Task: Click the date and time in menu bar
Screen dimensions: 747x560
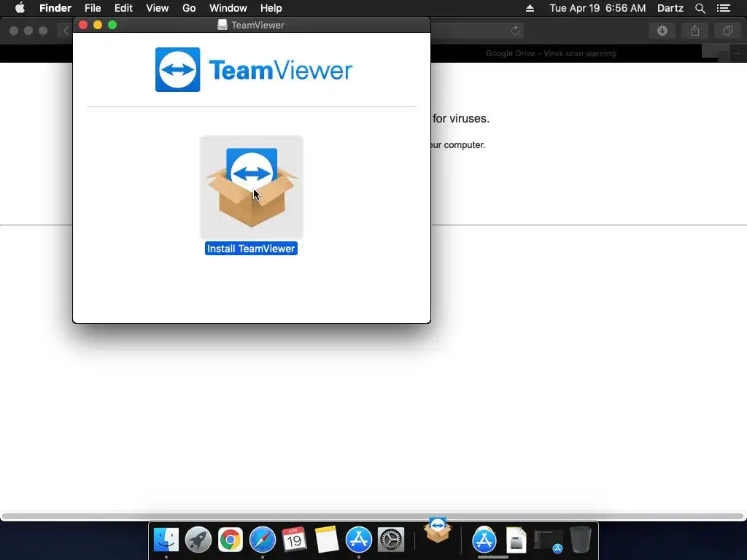Action: coord(598,8)
